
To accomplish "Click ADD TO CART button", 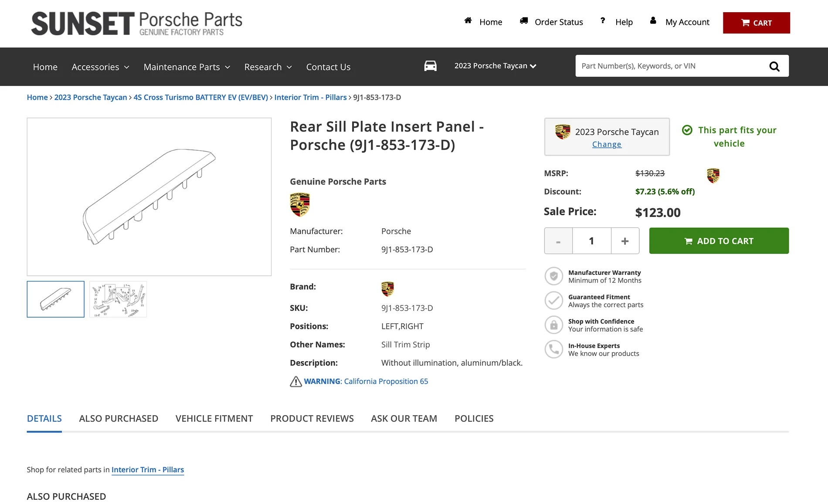I will (719, 241).
